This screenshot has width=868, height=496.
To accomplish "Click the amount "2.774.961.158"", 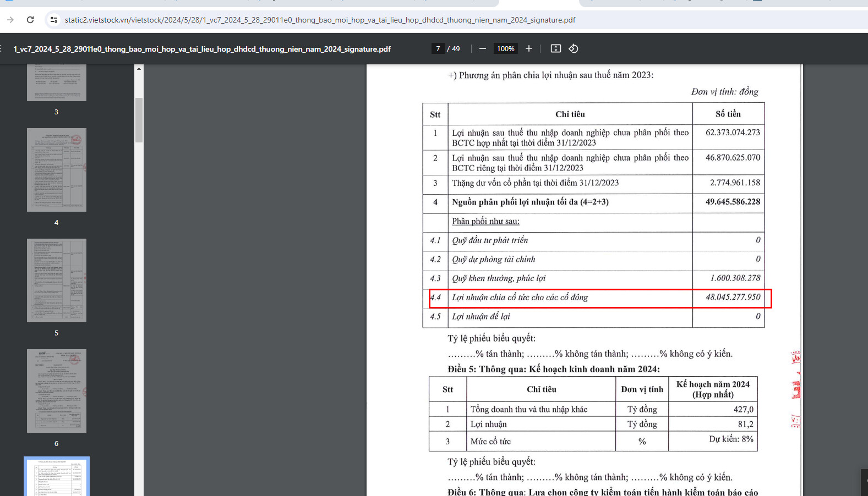I will tap(735, 183).
